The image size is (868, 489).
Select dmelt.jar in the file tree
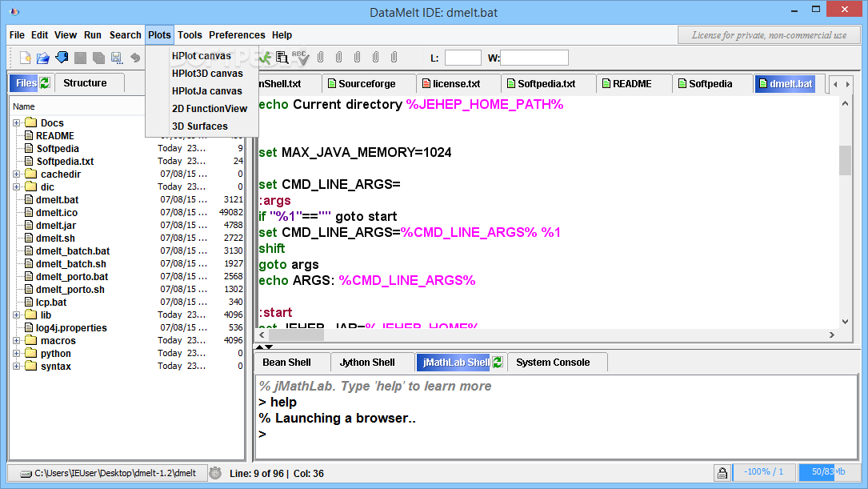point(56,226)
